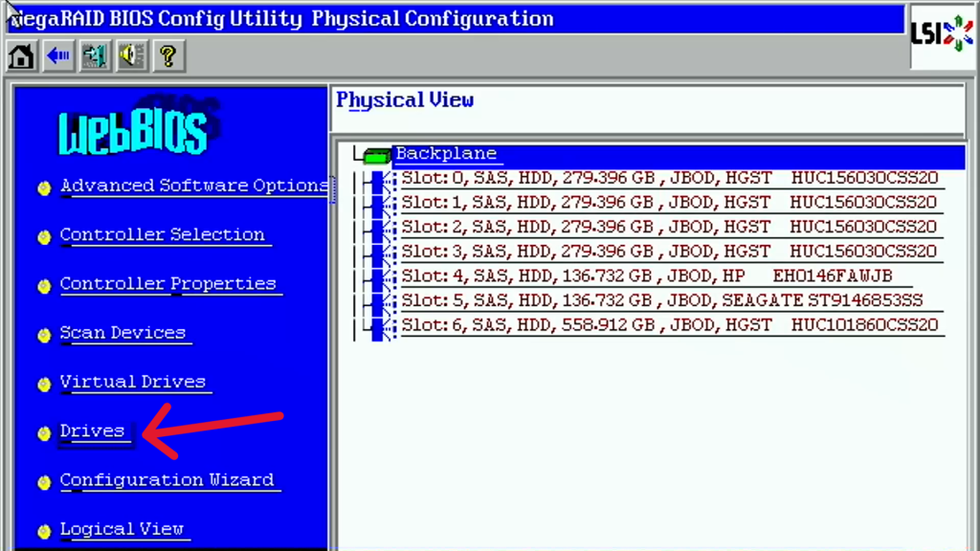Click the Home icon in the toolbar
Screen dimensions: 980x551
click(21, 56)
